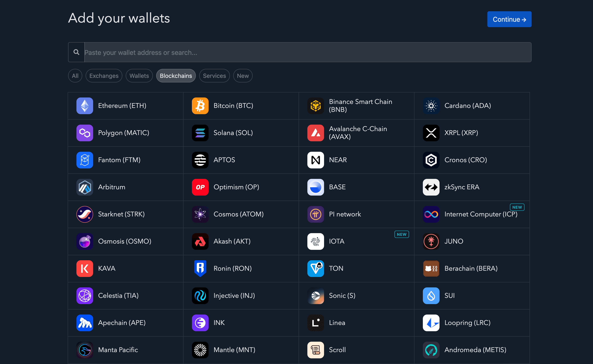Click the red Optimism OP icon
Screen dimensions: 593x364
point(200,187)
